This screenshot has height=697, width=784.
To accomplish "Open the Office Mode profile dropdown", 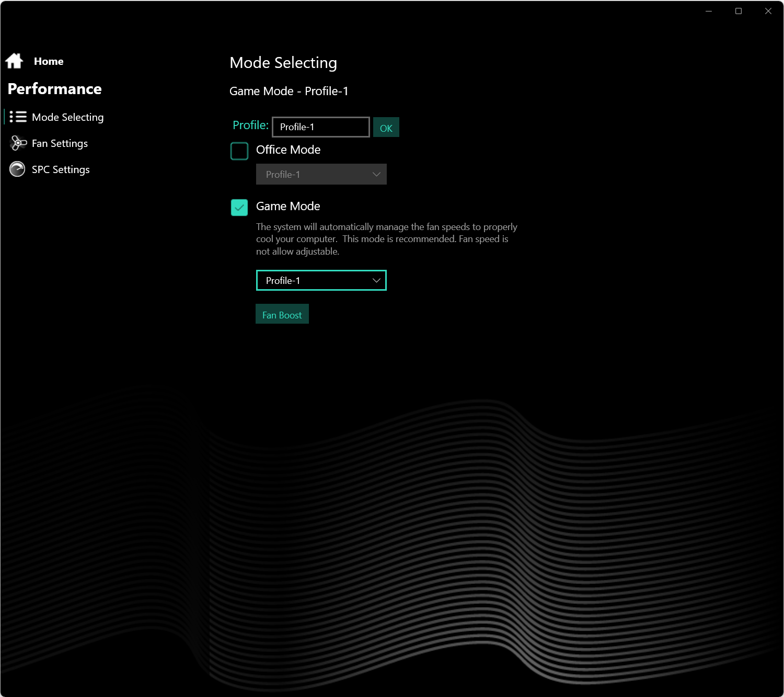I will pos(321,174).
